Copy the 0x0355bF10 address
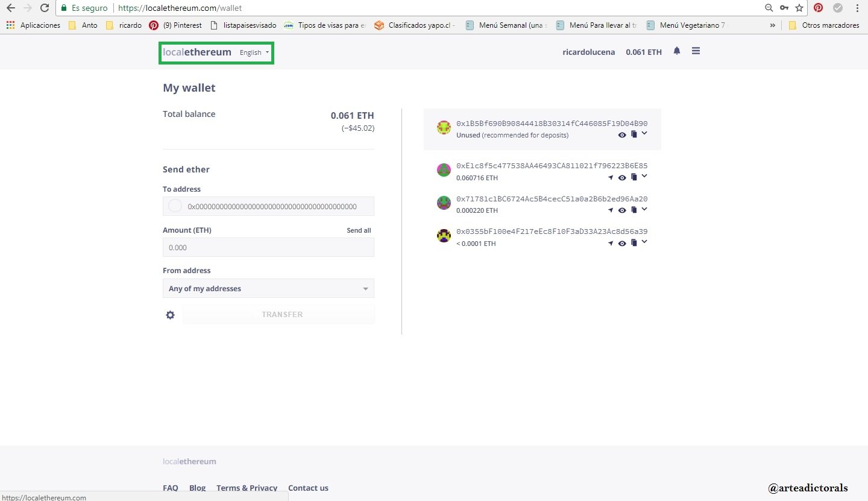This screenshot has width=868, height=501. click(x=634, y=243)
